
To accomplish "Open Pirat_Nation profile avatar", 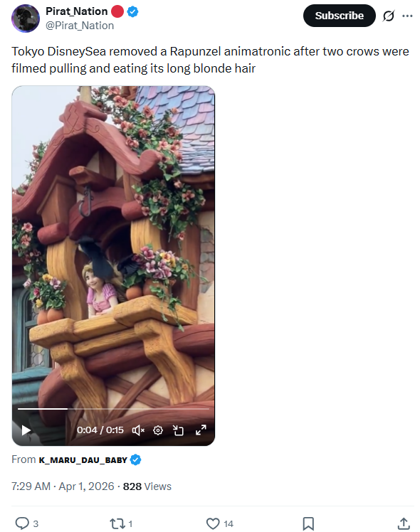I will (x=26, y=18).
